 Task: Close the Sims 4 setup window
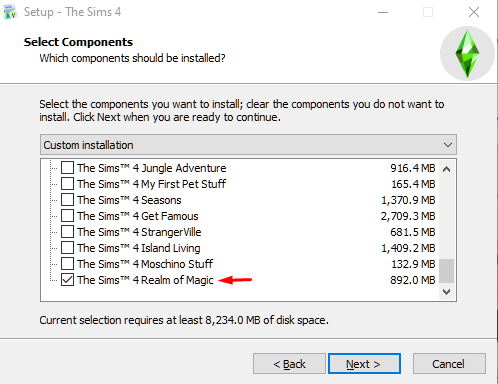pyautogui.click(x=474, y=12)
